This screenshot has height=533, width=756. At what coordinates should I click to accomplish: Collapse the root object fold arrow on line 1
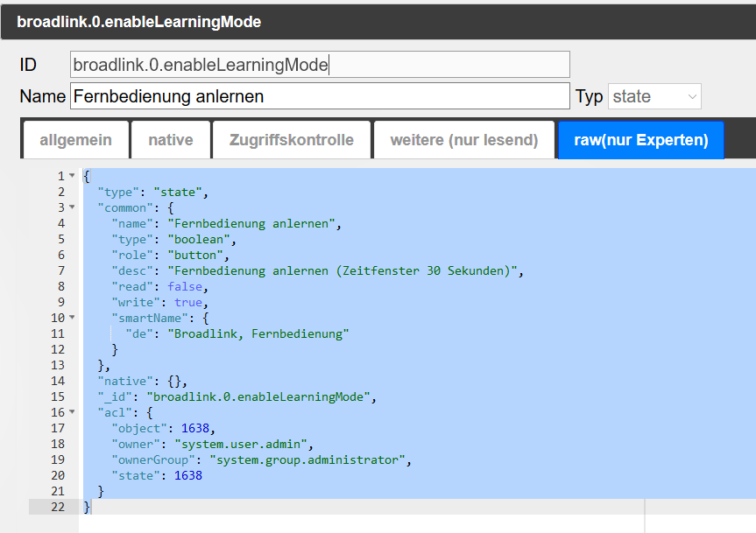tap(72, 176)
